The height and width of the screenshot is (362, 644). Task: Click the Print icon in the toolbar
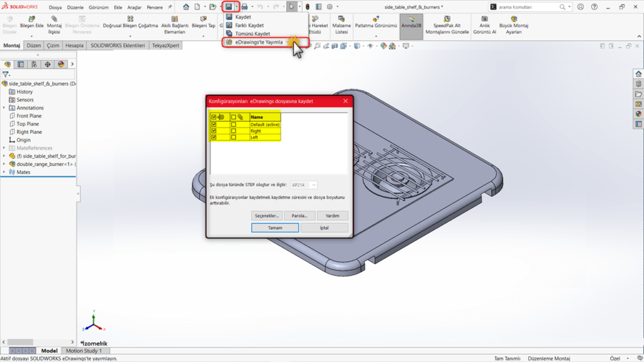click(x=245, y=7)
